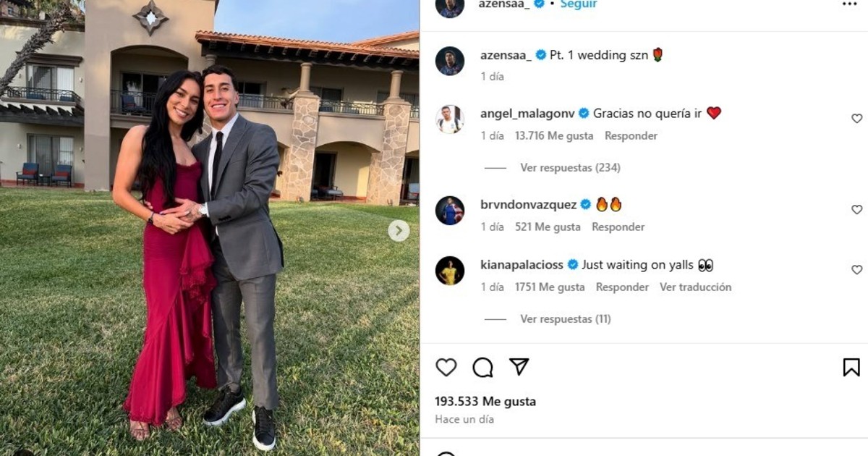This screenshot has width=868, height=456.
Task: Open angel_malagonv profile avatar
Action: 450,119
